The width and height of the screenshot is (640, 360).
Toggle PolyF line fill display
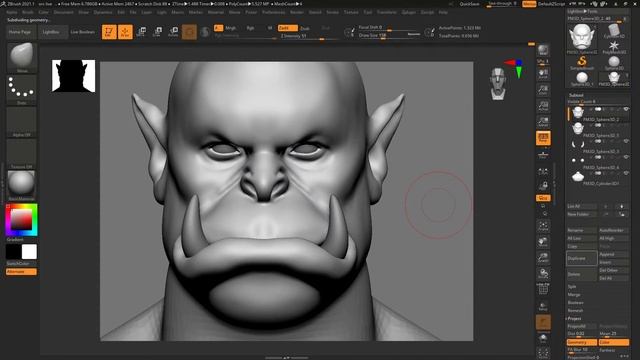543,289
